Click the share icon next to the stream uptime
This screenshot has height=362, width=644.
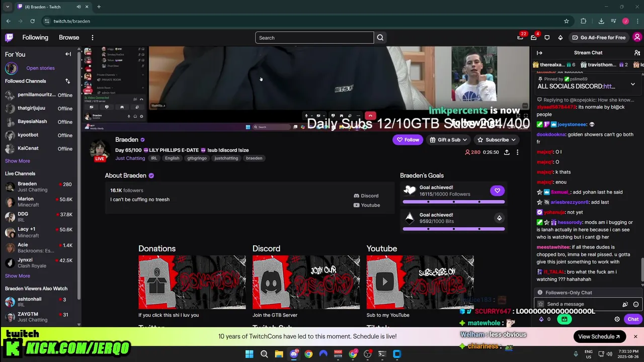pyautogui.click(x=507, y=152)
